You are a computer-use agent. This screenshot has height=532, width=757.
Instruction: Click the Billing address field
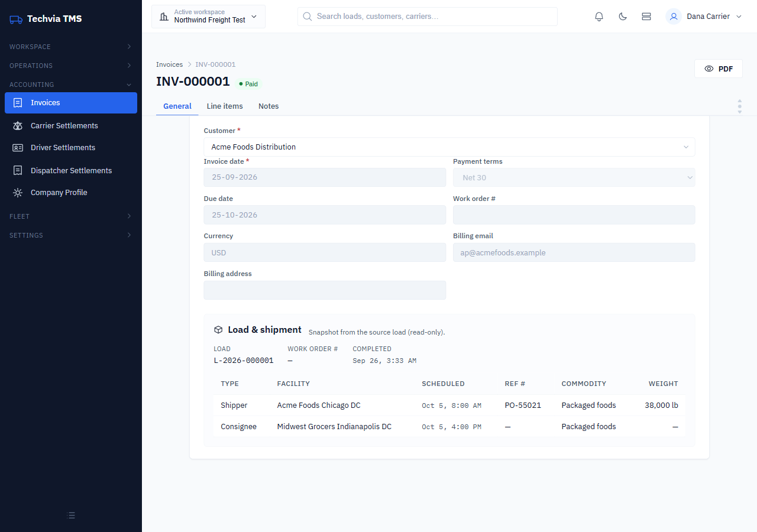(325, 290)
